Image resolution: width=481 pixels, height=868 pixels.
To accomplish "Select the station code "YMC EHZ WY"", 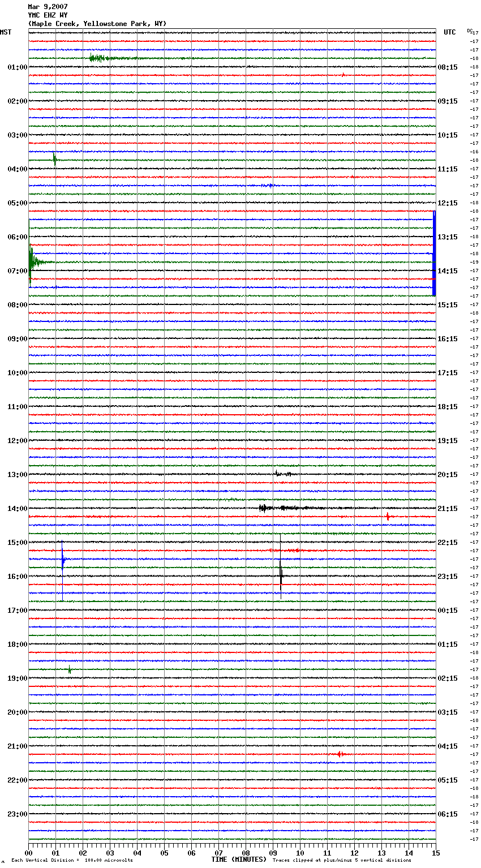I will (x=48, y=15).
